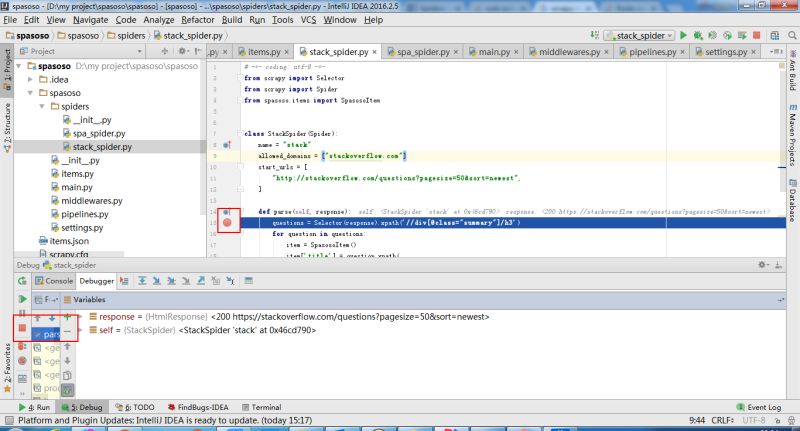
Task: Open UTF-8 encoding selector
Action: click(x=754, y=420)
